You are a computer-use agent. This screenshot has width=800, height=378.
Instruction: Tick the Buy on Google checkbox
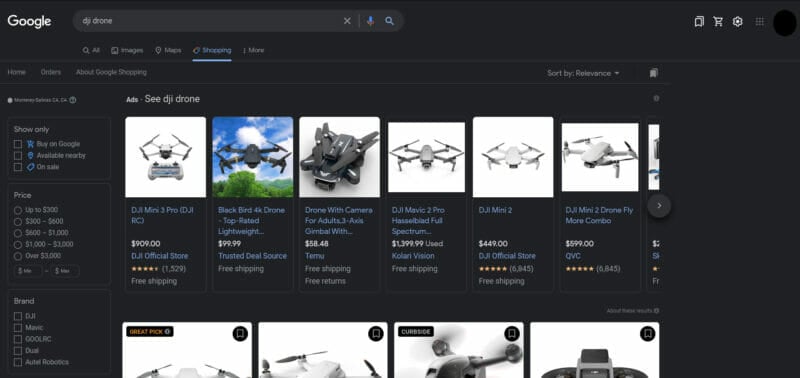(18, 144)
